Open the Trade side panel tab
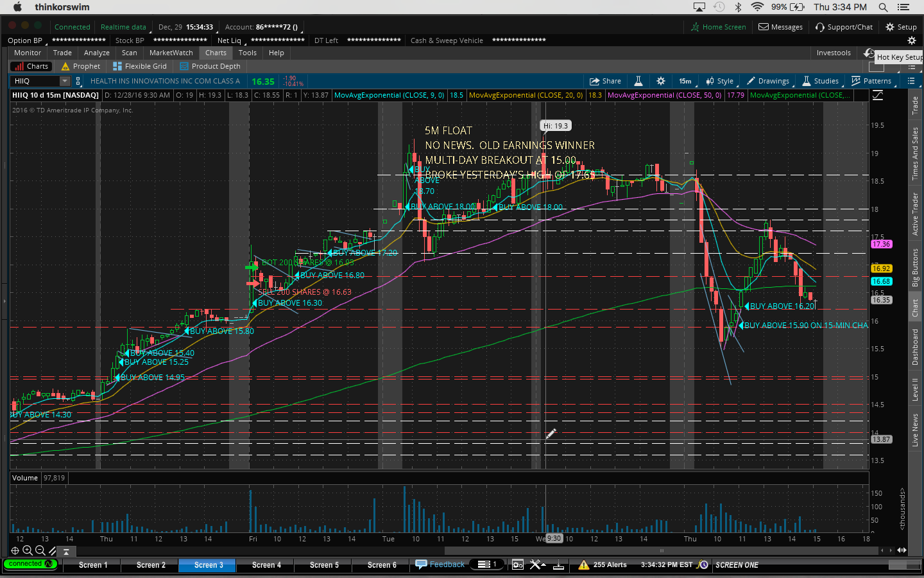The image size is (924, 578). coord(916,105)
